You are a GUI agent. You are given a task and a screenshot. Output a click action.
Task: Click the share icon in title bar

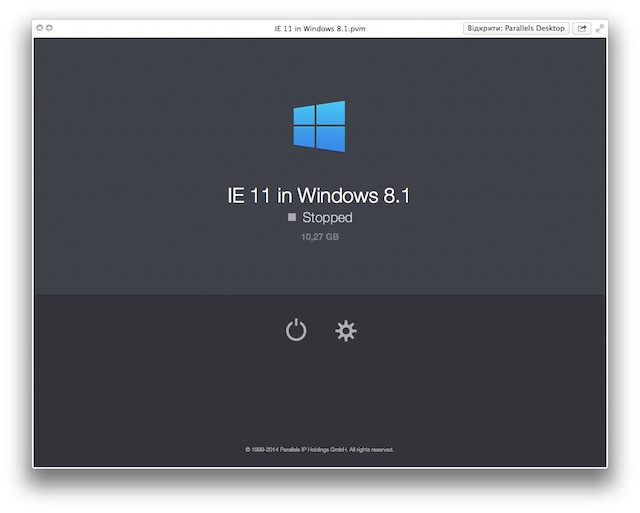582,28
